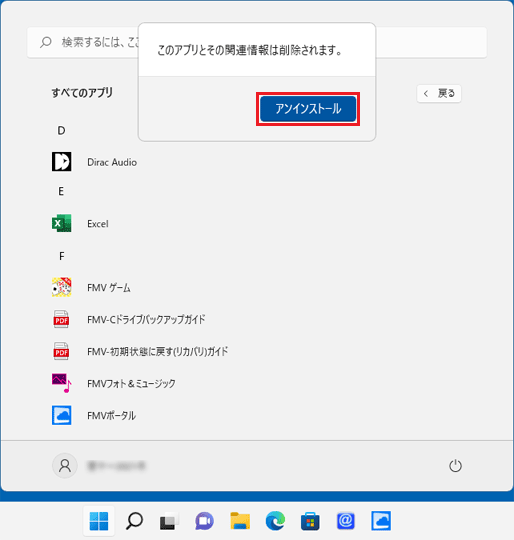Viewport: 514px width, 540px height.
Task: Open the FMV-Cドライブバックアップガイド PDF icon
Action: coord(61,319)
